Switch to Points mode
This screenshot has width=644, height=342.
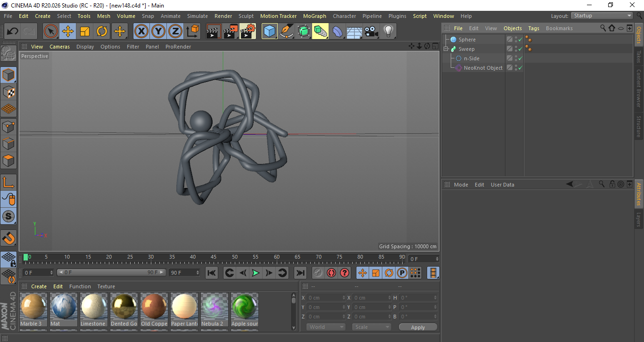click(8, 126)
